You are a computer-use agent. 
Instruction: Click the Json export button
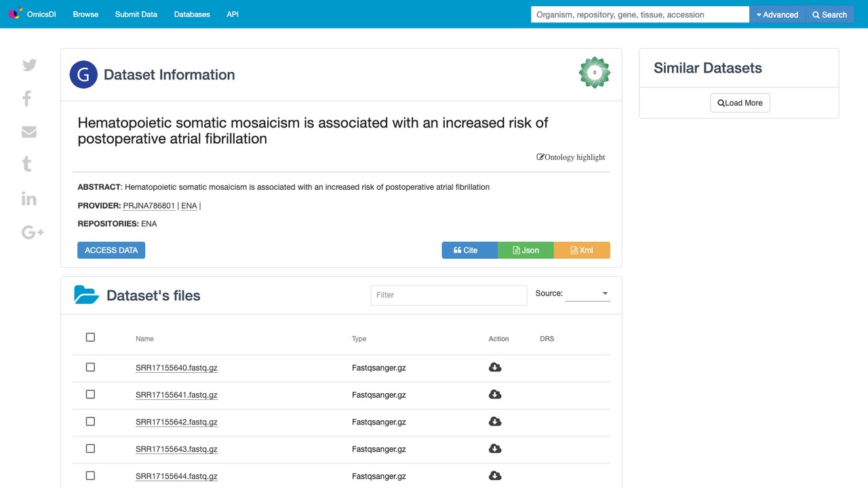(526, 250)
